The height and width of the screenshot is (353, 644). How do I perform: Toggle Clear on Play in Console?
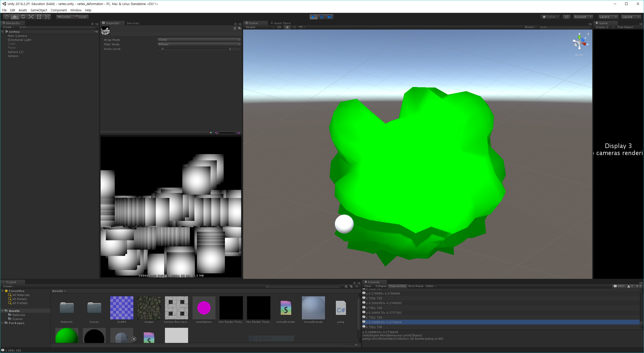tap(397, 286)
